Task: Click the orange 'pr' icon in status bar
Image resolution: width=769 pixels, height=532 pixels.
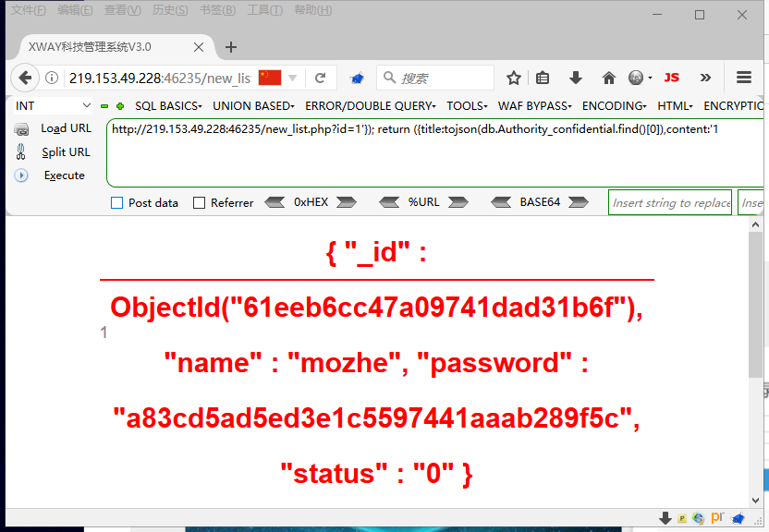Action: pos(717,517)
